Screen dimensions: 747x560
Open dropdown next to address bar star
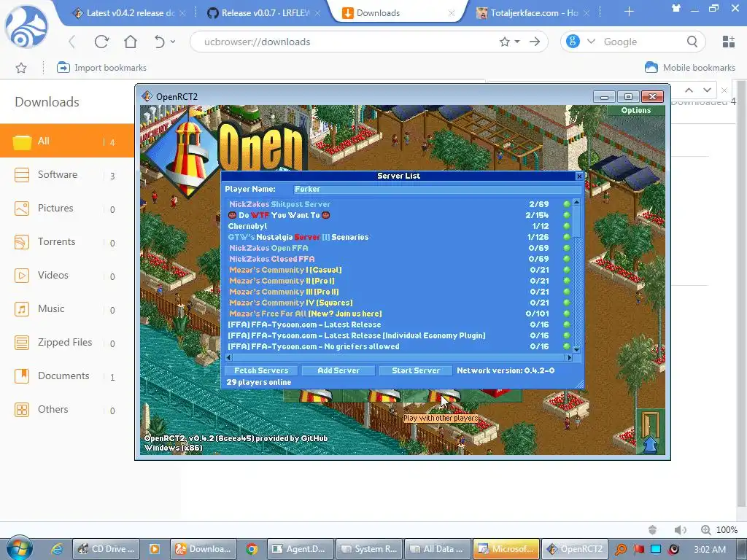coord(517,42)
